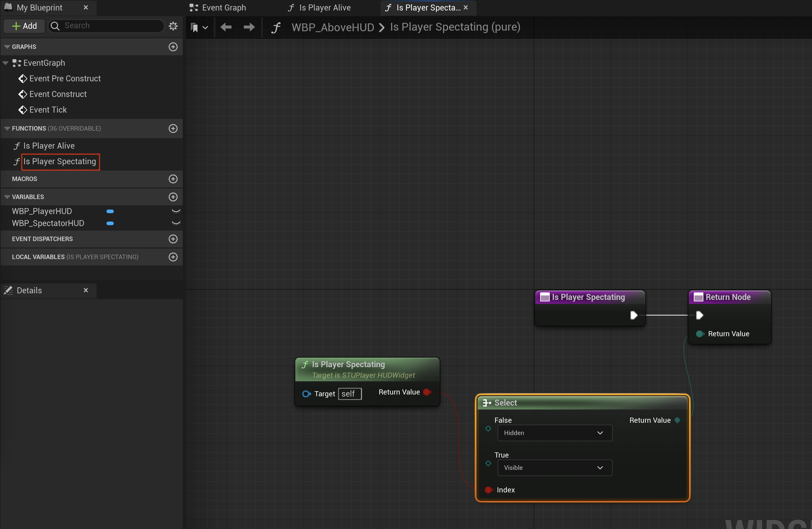Click entry node execution output pin
The image size is (812, 529).
coord(634,315)
